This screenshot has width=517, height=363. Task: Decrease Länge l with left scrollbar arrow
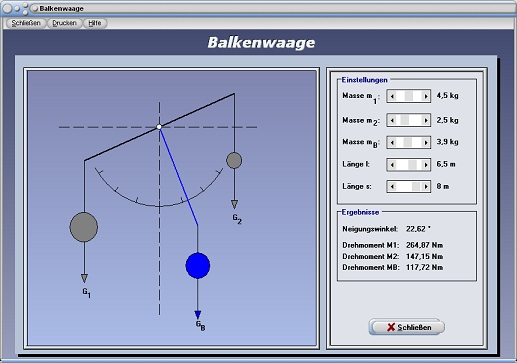tap(392, 165)
